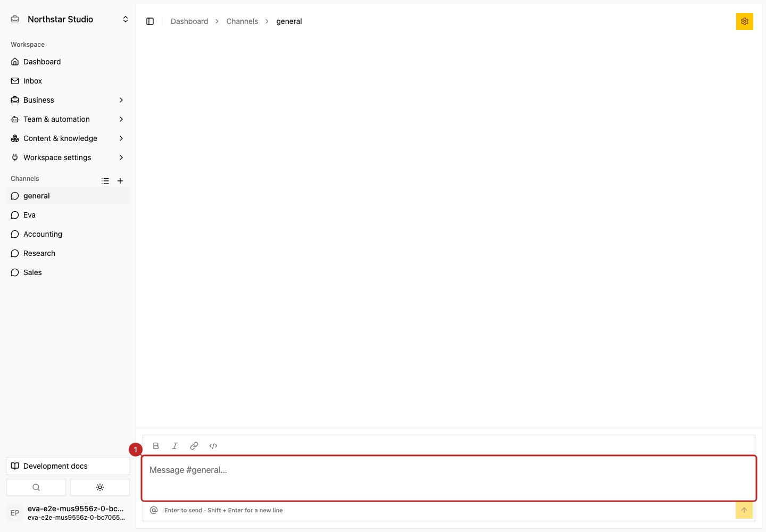Send the message with arrow button
766x532 pixels.
[x=744, y=510]
